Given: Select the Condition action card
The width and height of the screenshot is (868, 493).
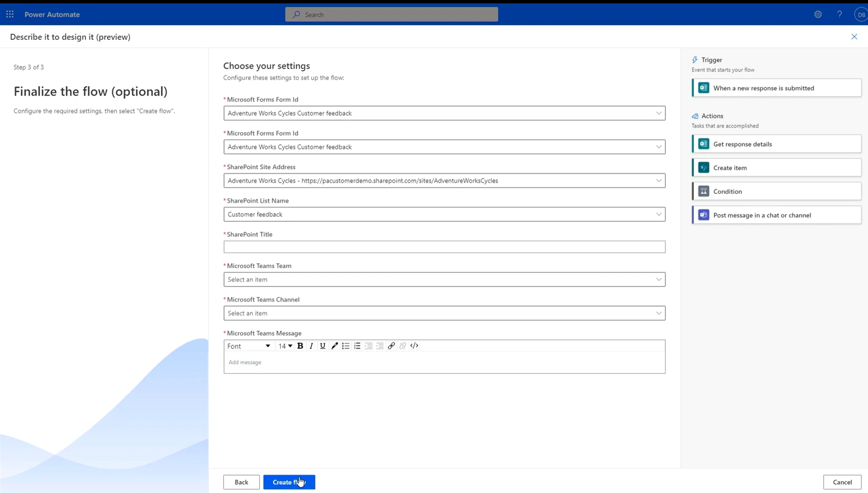Looking at the screenshot, I should (776, 191).
